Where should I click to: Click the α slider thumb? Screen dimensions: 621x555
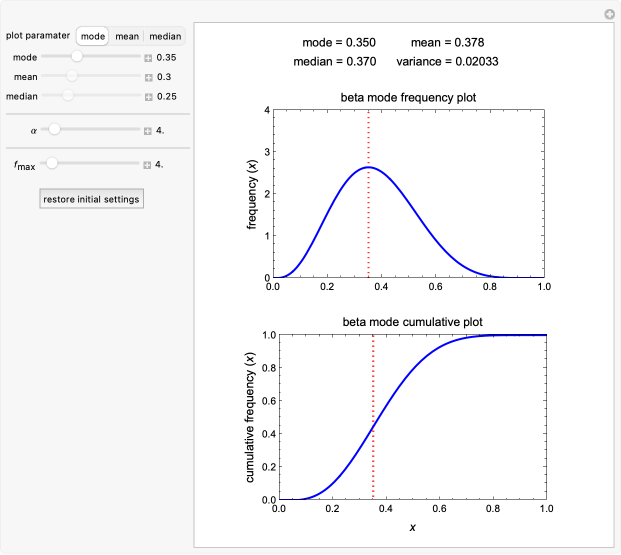55,130
